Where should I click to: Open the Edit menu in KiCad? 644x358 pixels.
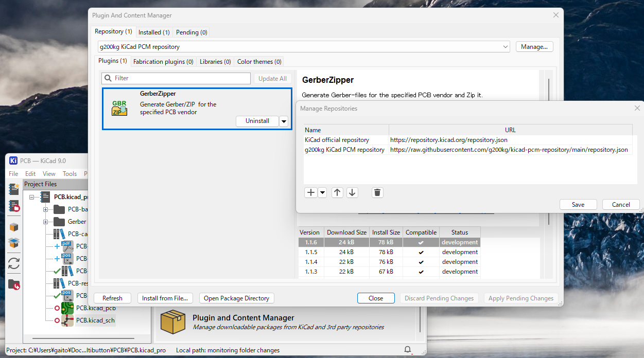coord(30,174)
